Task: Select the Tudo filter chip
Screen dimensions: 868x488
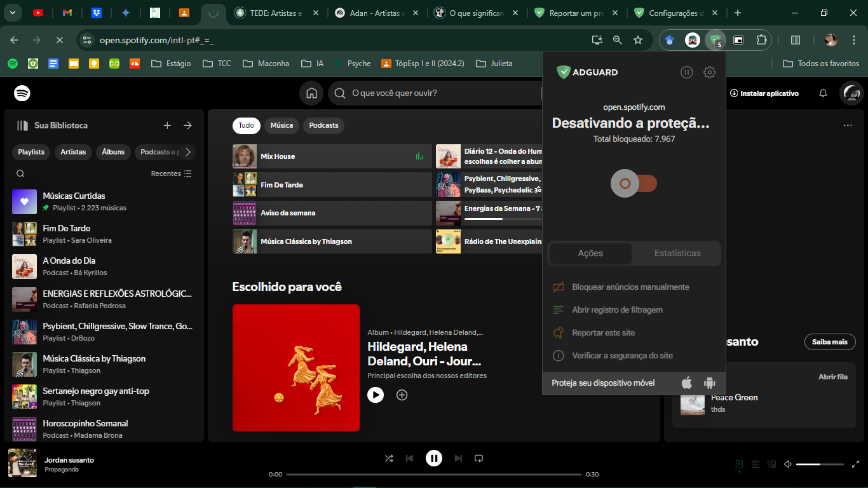Action: (246, 125)
